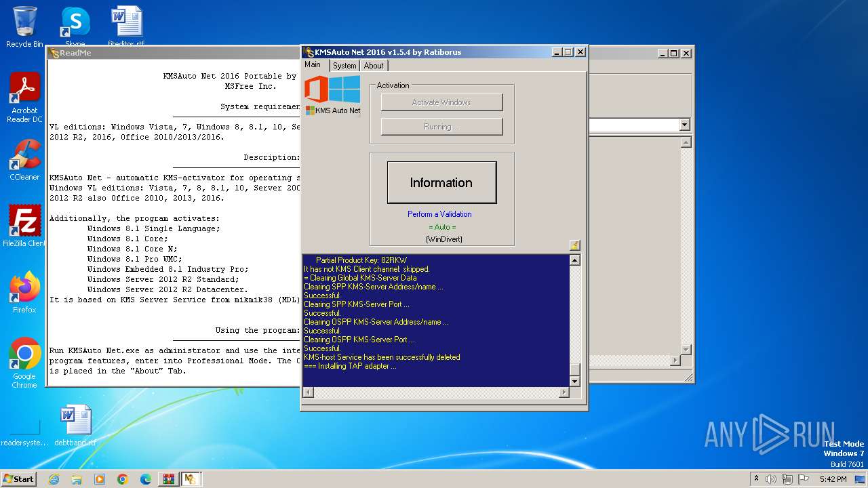Select the readersyste... desktop item
Viewport: 868px width, 488px height.
point(24,434)
